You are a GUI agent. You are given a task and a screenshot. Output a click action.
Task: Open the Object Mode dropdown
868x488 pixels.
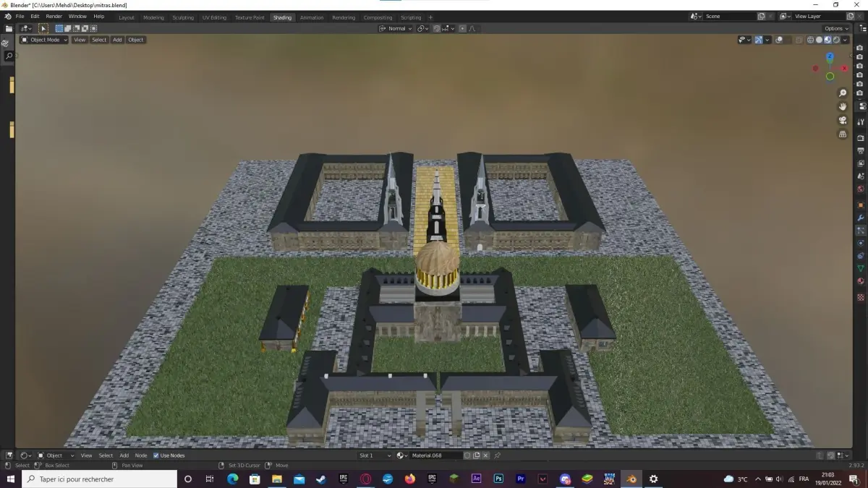tap(44, 40)
